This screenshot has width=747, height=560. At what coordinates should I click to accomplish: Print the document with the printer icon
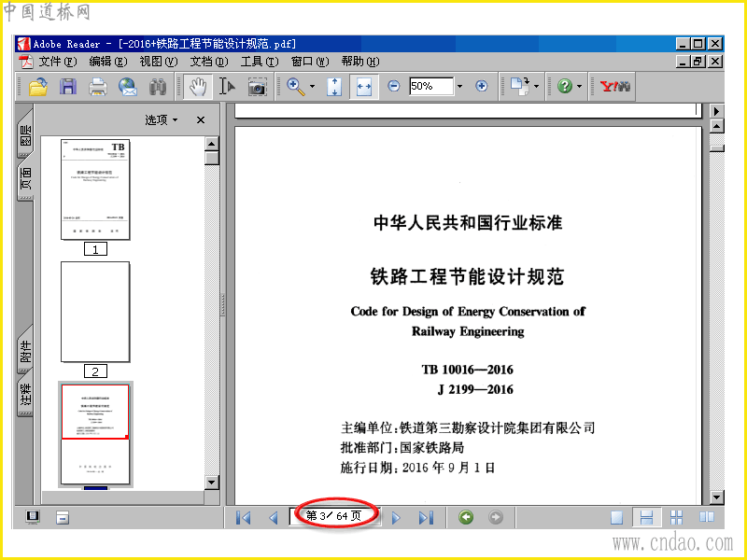click(98, 87)
